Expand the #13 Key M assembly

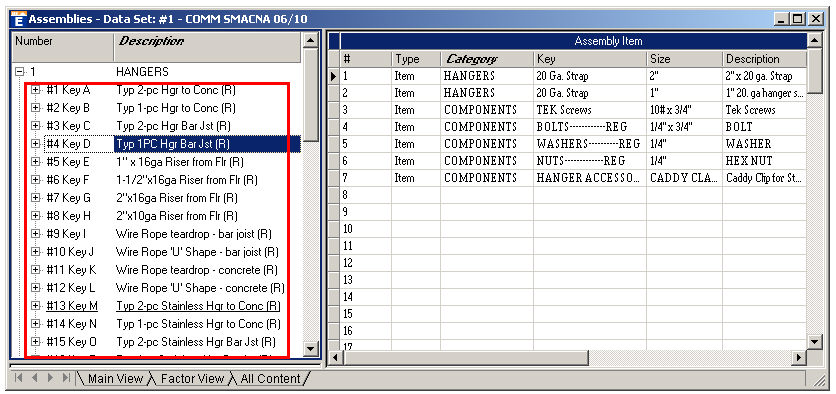click(x=36, y=306)
